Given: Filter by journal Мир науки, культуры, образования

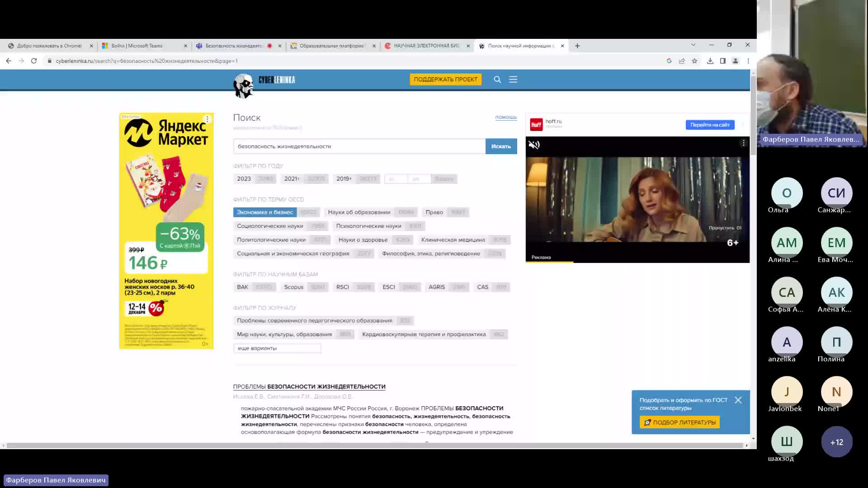Looking at the screenshot, I should [293, 334].
